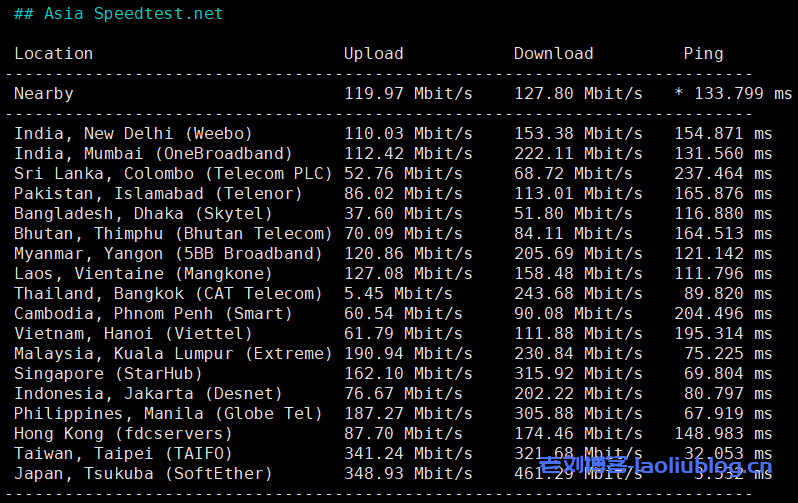Click Thailand Bangkok's 5.45 Mbit/s upload value
The width and height of the screenshot is (798, 503).
coord(398,294)
